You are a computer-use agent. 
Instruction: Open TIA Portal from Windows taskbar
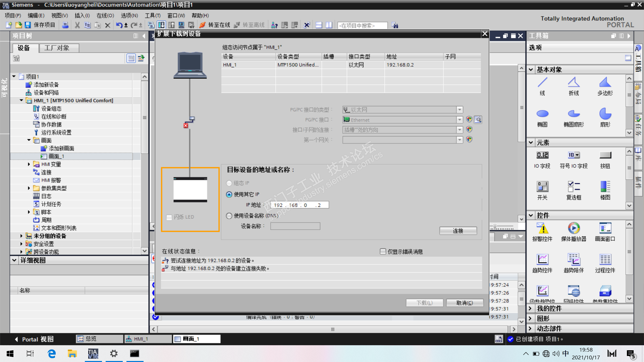(93, 354)
